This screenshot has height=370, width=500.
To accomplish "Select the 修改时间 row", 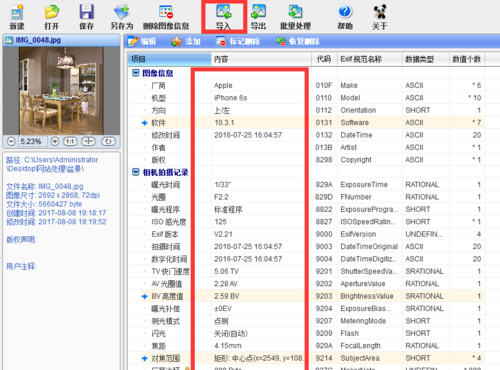I will [x=307, y=135].
